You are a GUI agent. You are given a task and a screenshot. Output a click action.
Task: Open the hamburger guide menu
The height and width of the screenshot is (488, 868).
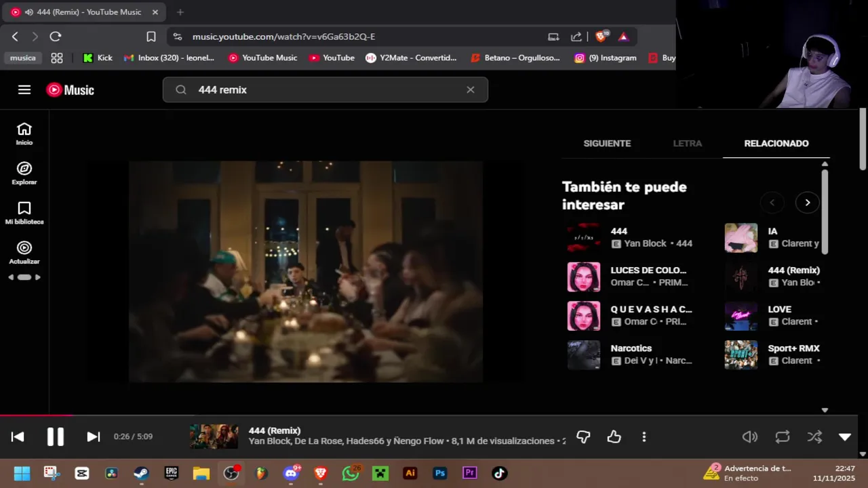pyautogui.click(x=24, y=89)
